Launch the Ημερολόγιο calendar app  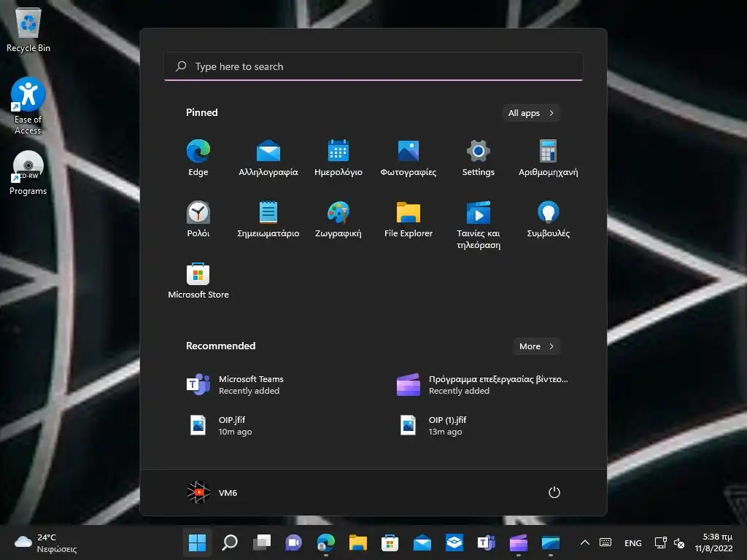point(338,158)
